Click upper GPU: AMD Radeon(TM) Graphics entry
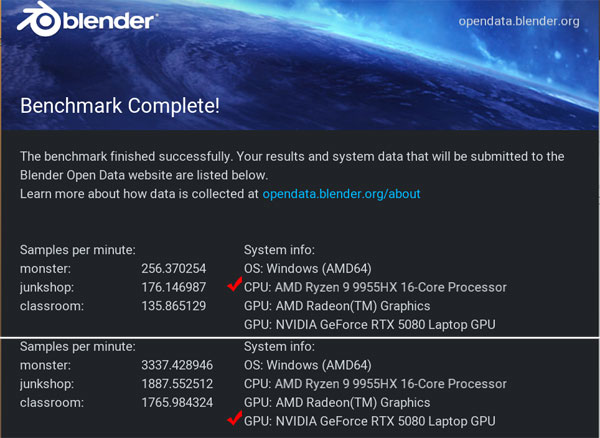This screenshot has height=438, width=600. point(337,306)
